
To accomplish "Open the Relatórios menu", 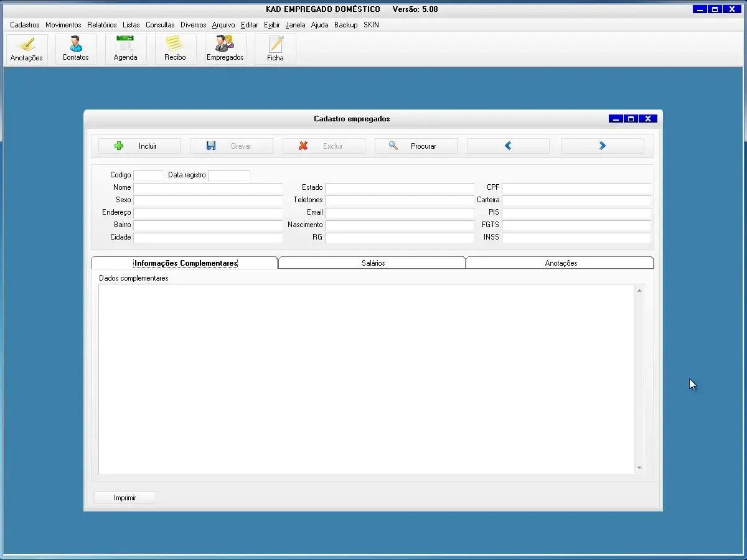I will point(101,25).
